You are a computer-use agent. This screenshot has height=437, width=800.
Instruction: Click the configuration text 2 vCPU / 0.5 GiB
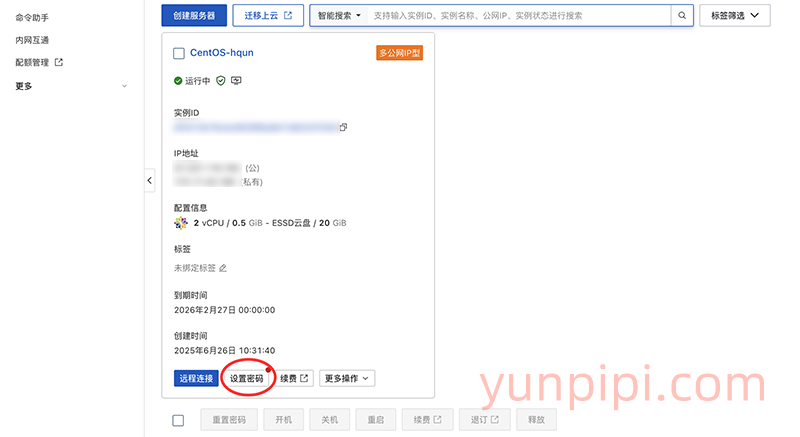tap(228, 223)
